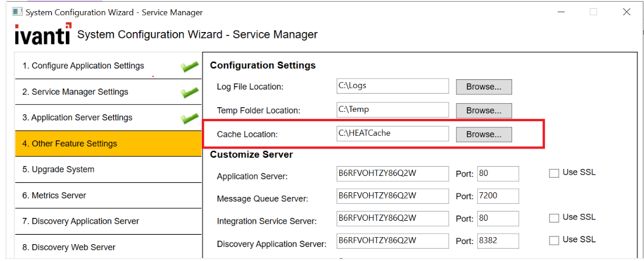The image size is (644, 261).
Task: Toggle Use SSL for Discovery Application Server
Action: click(x=554, y=241)
